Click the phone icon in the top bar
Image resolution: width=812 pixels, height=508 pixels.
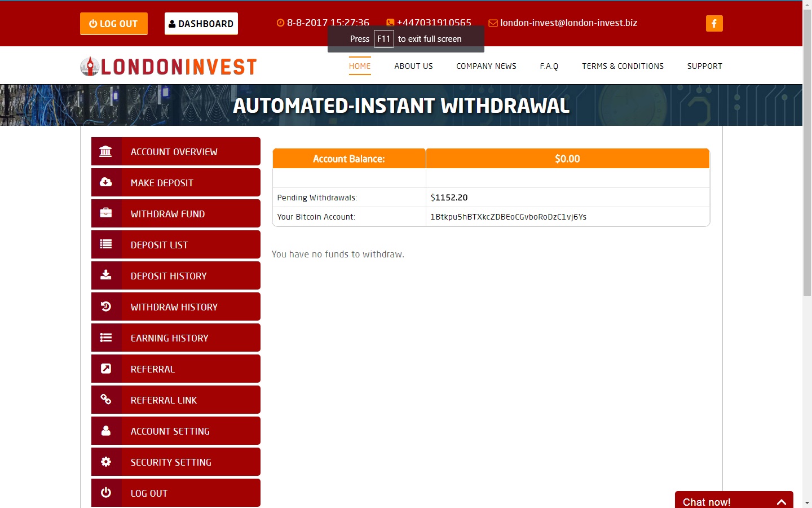coord(390,23)
